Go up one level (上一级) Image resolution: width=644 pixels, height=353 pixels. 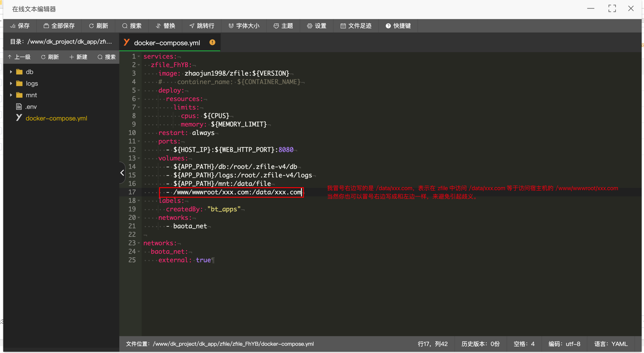coord(19,57)
